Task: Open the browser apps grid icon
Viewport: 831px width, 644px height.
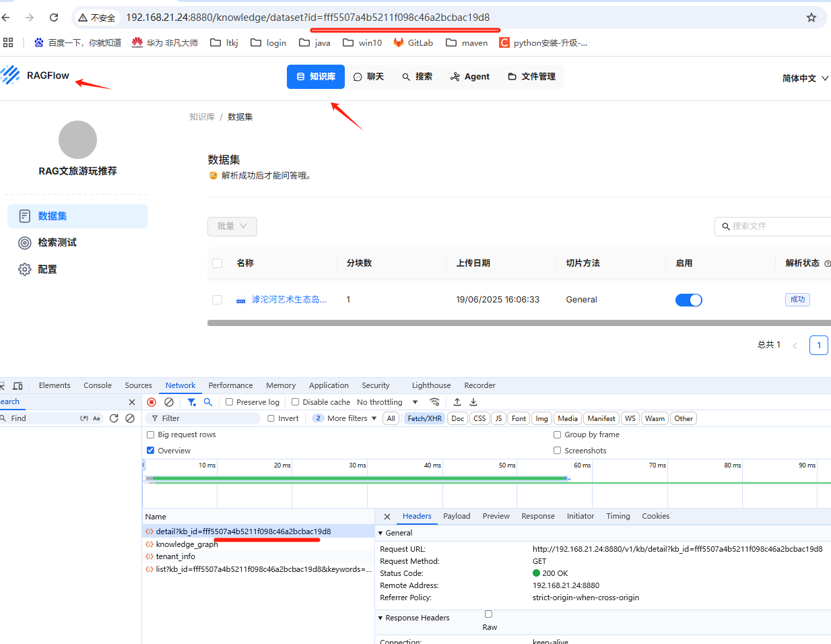Action: (x=8, y=42)
